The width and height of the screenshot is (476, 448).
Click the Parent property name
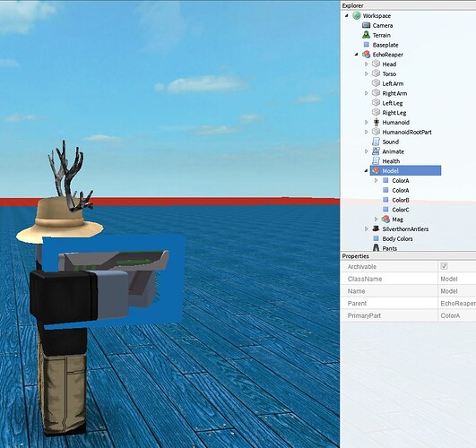(357, 303)
